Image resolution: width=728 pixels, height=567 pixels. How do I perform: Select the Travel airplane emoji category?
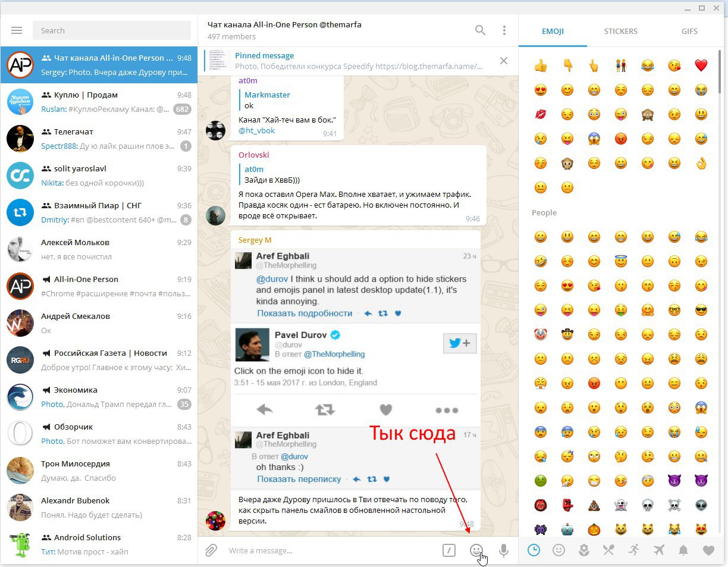pyautogui.click(x=658, y=550)
